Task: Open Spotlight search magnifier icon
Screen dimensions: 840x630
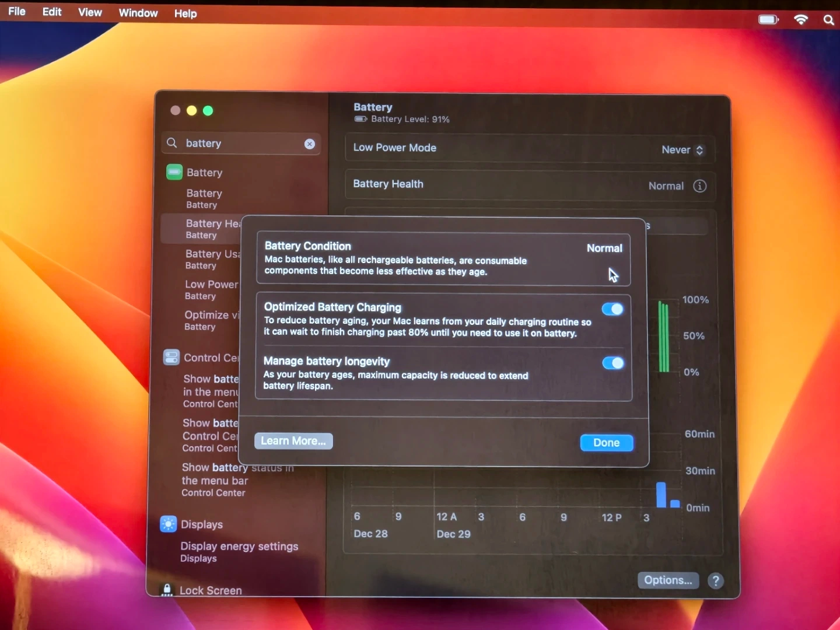Action: click(828, 20)
